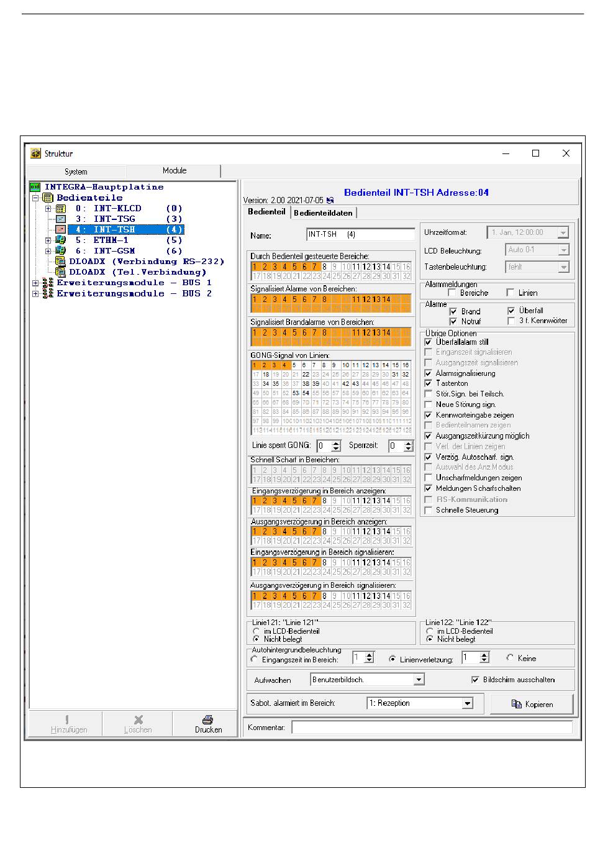Expand Erweiterungsmodule BUS 1 node

[x=35, y=283]
